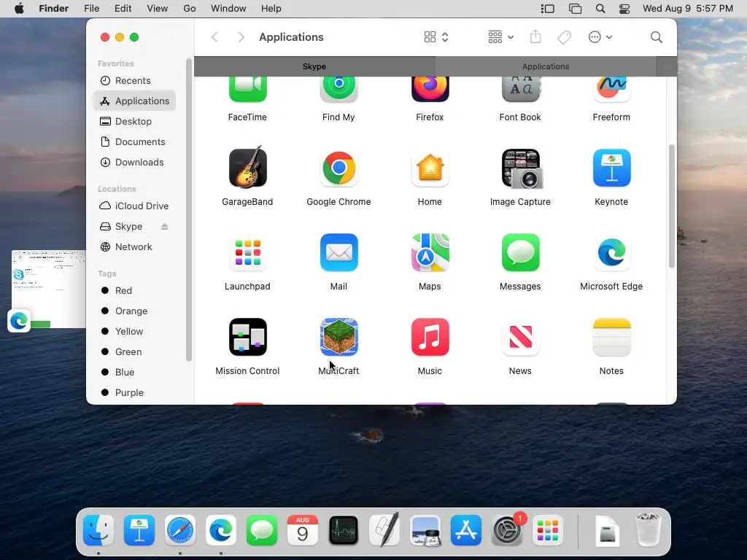747x560 pixels.
Task: Click the Mission Control app icon
Action: point(248,337)
